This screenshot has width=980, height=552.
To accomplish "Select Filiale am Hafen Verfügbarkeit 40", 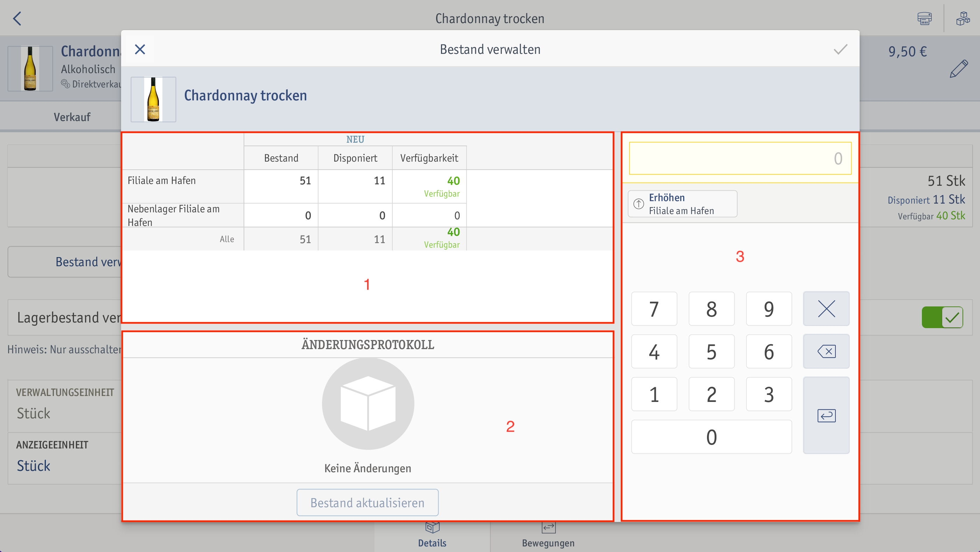I will [429, 186].
